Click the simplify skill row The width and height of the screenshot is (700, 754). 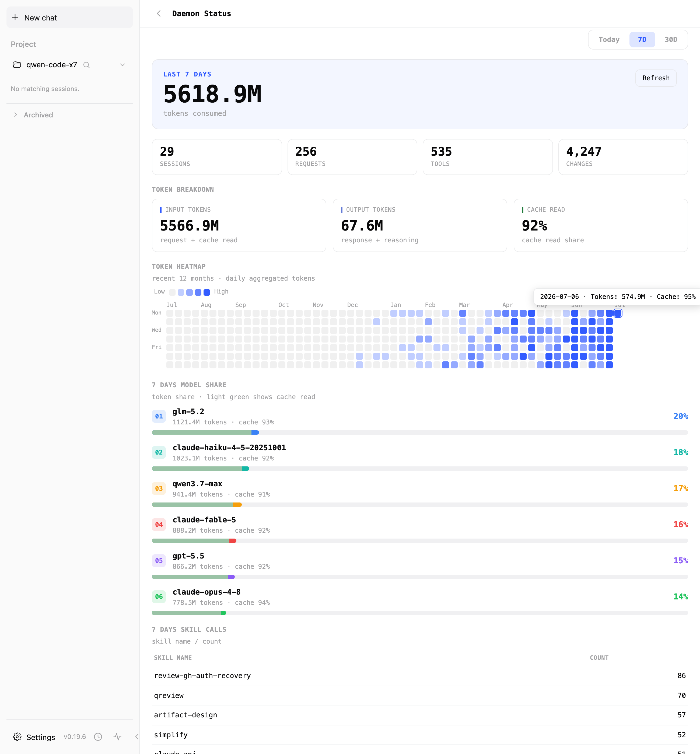(420, 735)
